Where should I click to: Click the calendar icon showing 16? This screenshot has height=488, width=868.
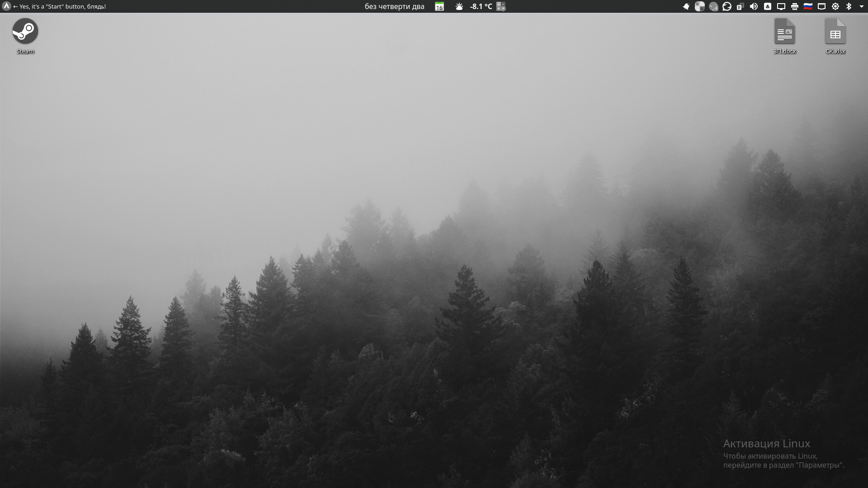[x=439, y=6]
